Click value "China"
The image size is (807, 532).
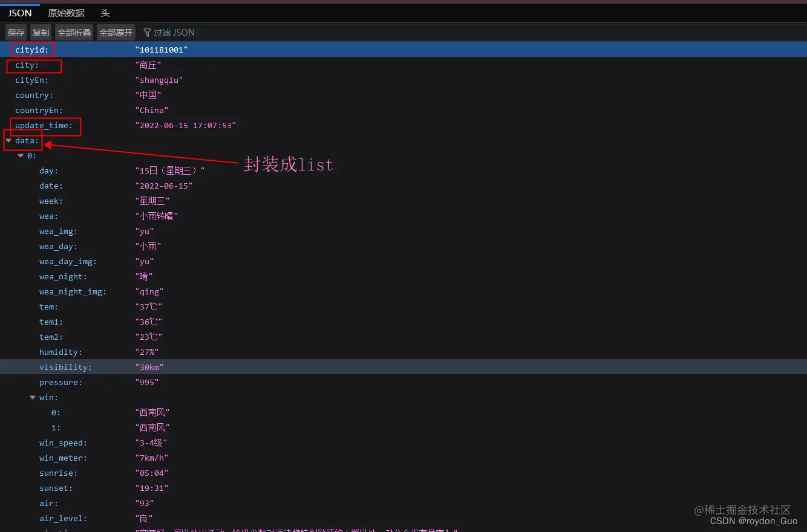tap(152, 110)
